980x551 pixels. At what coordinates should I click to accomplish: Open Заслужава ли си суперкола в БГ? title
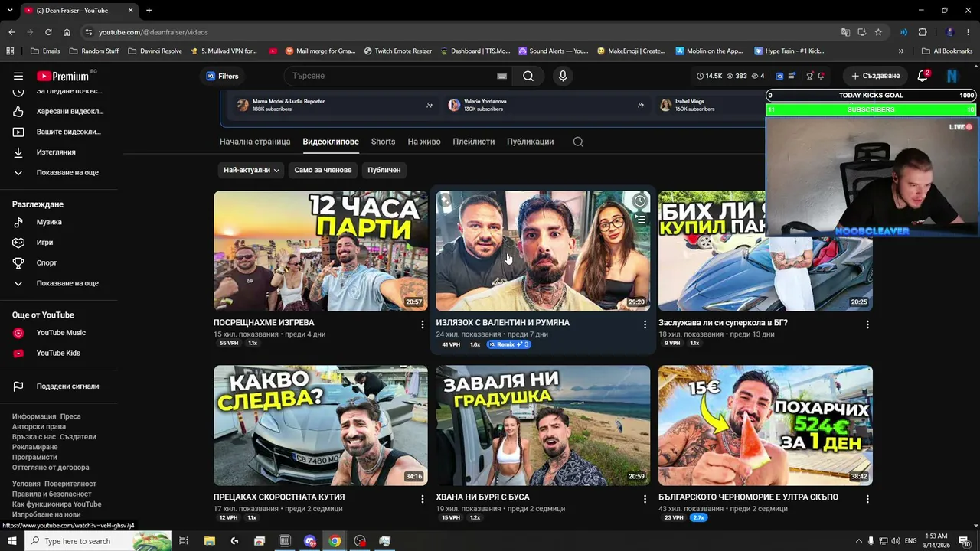click(723, 323)
